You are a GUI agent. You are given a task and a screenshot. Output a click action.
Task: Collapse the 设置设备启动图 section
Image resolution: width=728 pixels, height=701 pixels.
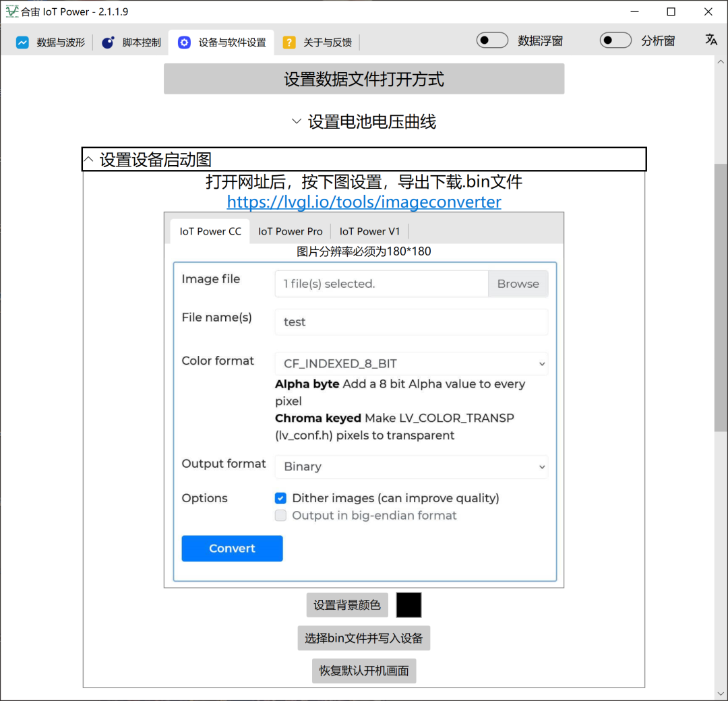pos(364,159)
